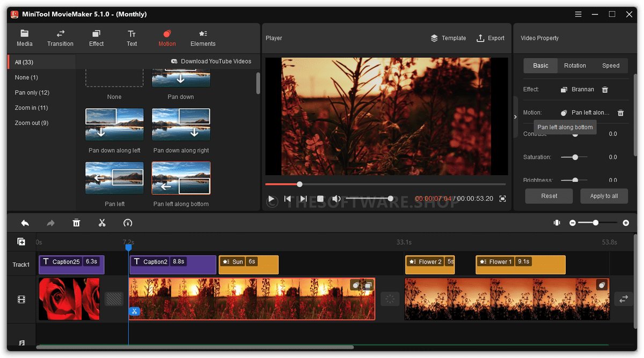Delete the selected clip
The width and height of the screenshot is (644, 358).
coord(76,223)
